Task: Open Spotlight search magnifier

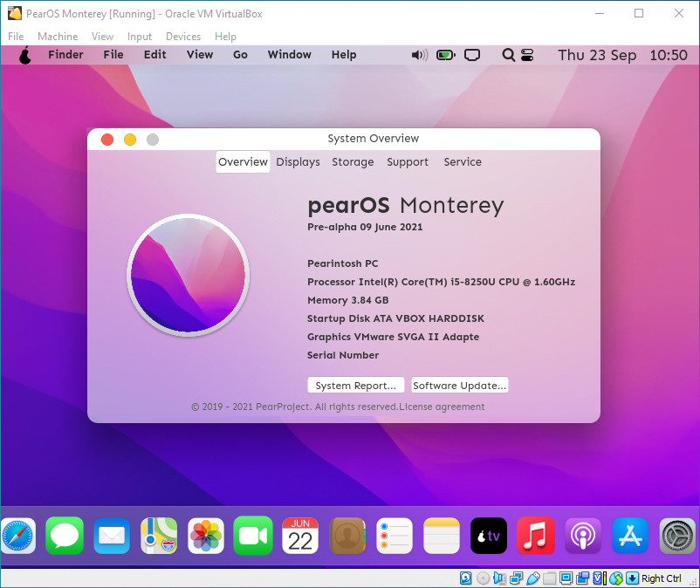Action: tap(508, 55)
